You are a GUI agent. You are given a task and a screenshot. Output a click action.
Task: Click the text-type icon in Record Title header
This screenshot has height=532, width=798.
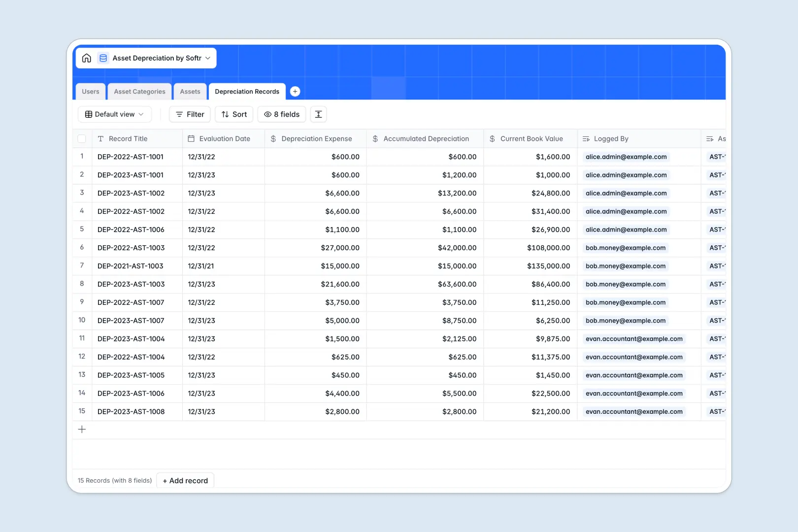point(100,139)
